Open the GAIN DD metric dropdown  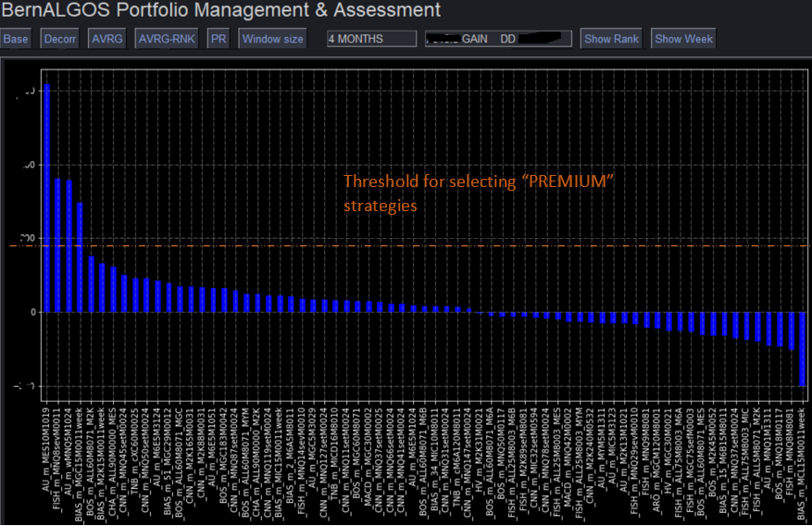pyautogui.click(x=498, y=39)
